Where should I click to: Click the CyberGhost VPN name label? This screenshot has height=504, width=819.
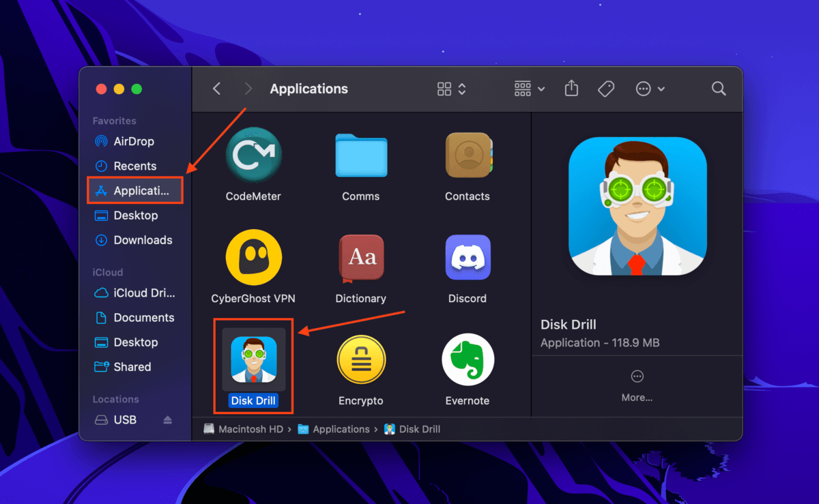click(x=253, y=298)
